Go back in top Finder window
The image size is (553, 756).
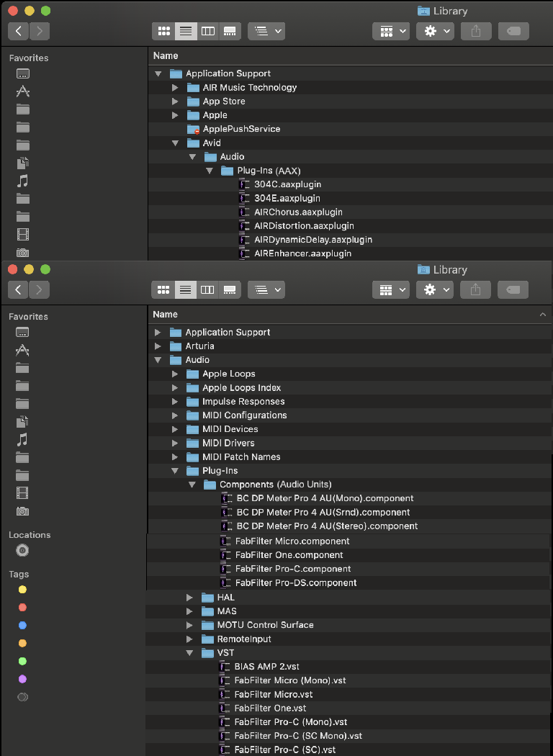[18, 32]
